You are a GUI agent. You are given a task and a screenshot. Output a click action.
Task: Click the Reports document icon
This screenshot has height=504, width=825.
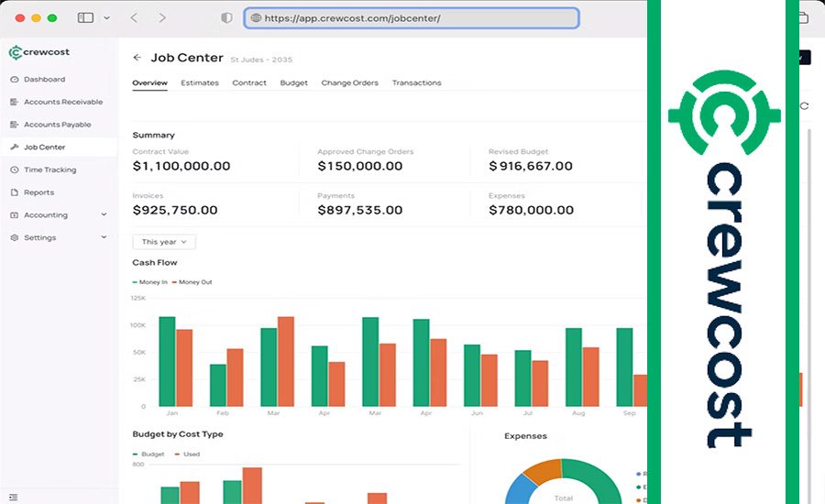15,192
